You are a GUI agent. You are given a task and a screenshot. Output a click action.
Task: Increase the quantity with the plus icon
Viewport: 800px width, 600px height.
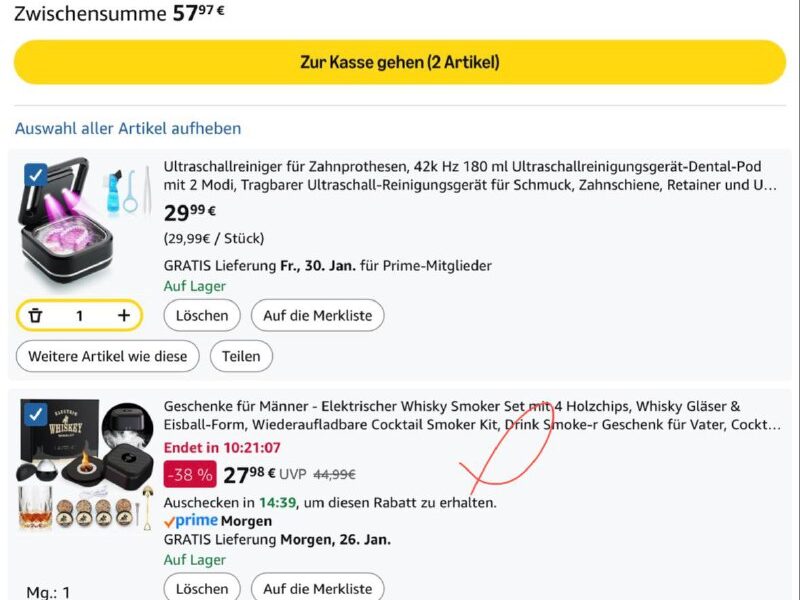pyautogui.click(x=123, y=315)
